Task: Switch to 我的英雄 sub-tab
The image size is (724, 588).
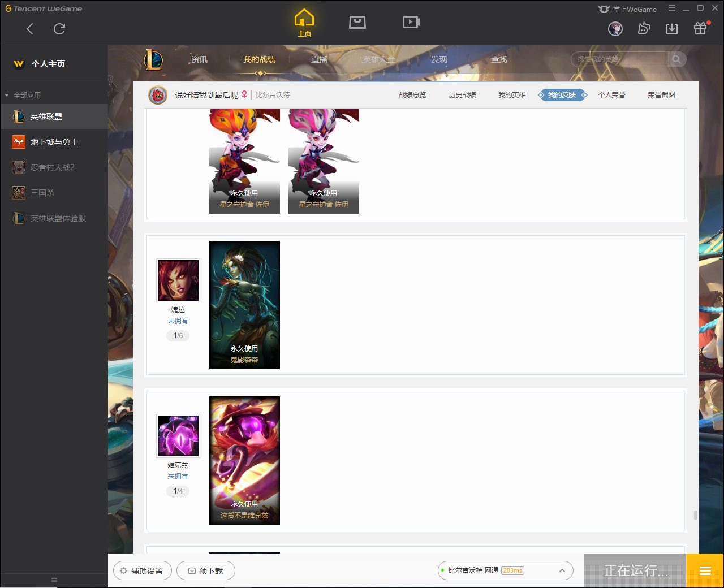Action: [512, 95]
